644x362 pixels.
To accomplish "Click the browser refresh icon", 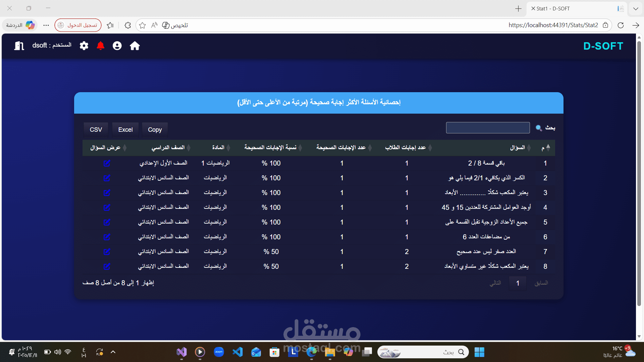I will point(621,25).
